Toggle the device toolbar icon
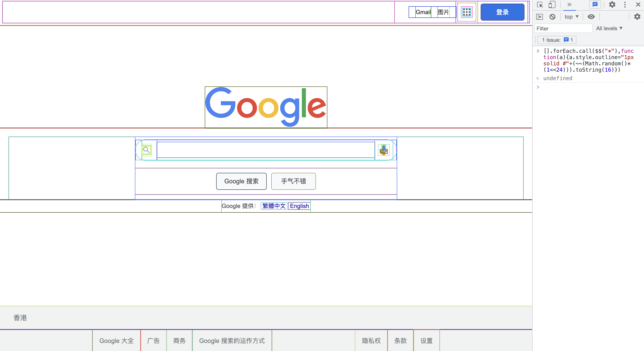This screenshot has height=351, width=644. [x=552, y=5]
